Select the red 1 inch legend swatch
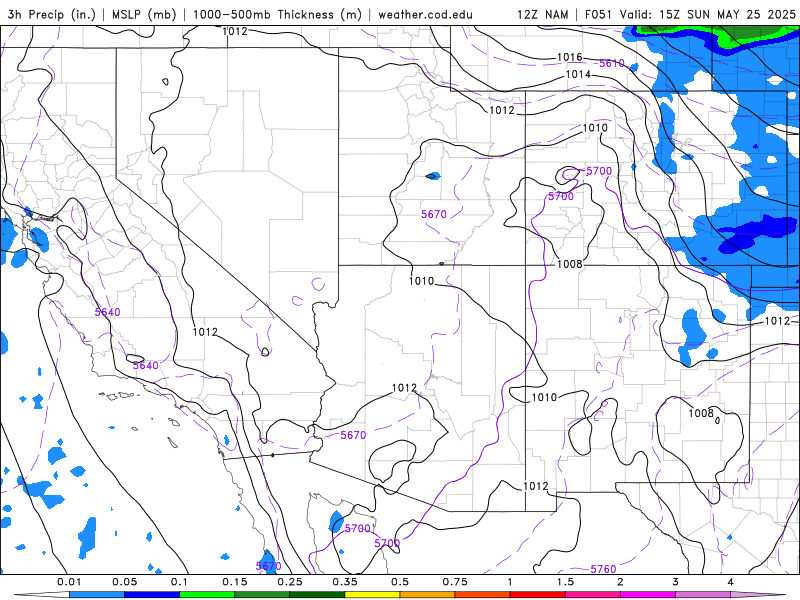This screenshot has width=800, height=600. pyautogui.click(x=538, y=595)
